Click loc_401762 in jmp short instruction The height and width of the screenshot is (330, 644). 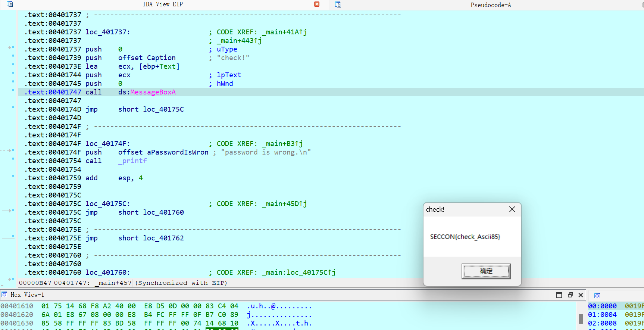(163, 238)
